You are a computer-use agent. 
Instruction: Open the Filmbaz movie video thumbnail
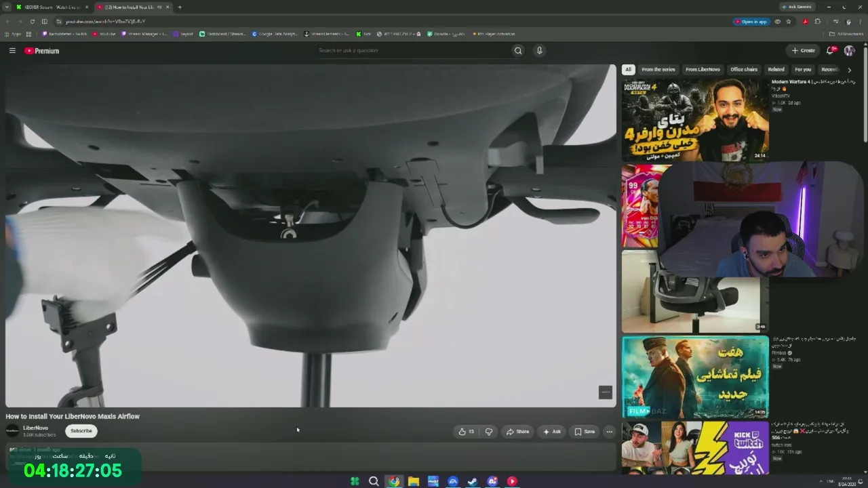[695, 377]
